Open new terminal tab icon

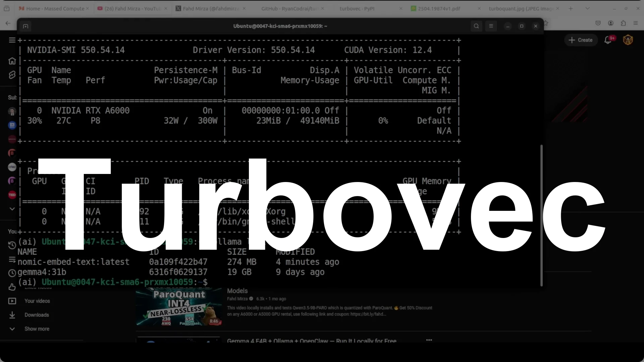click(x=25, y=26)
